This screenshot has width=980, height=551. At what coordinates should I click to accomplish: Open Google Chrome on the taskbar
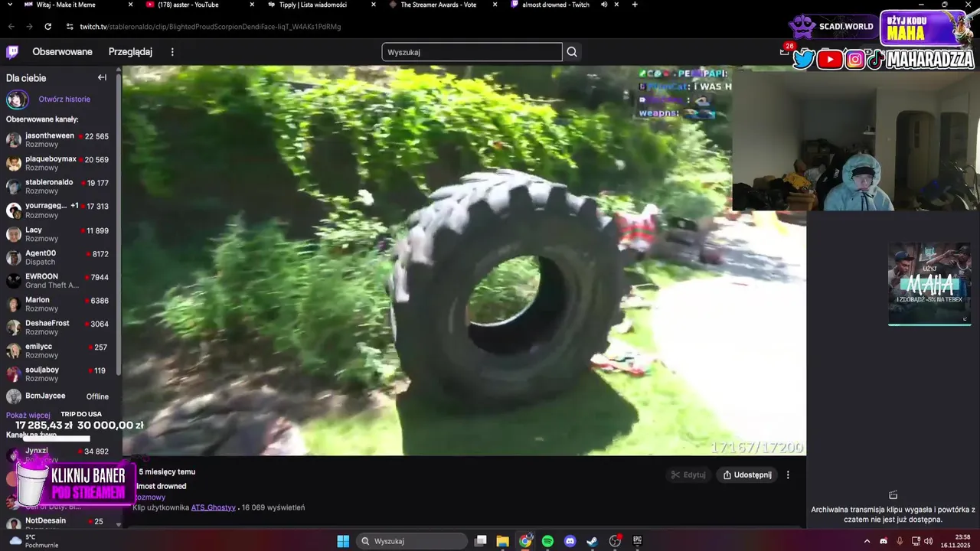coord(525,541)
